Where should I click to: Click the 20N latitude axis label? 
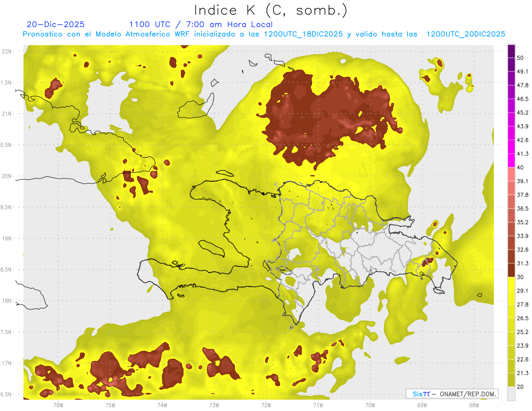click(7, 176)
